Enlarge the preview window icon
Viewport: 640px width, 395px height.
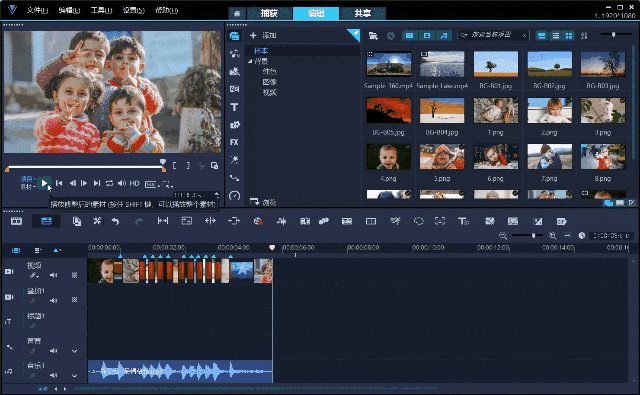coord(214,166)
